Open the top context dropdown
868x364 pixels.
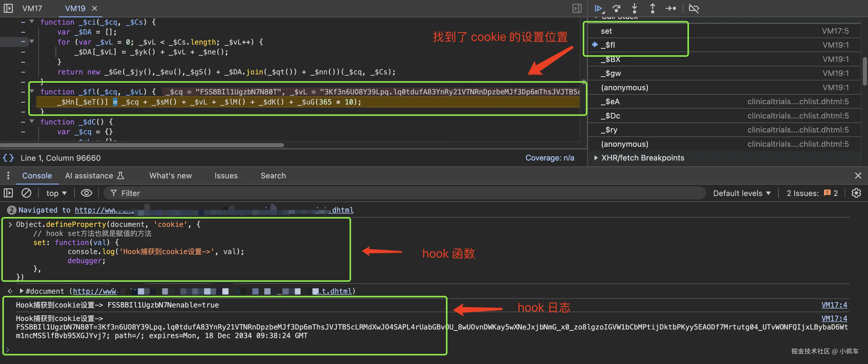56,193
